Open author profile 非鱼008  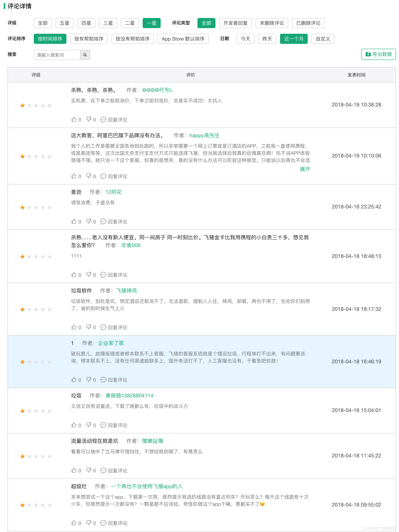131,245
